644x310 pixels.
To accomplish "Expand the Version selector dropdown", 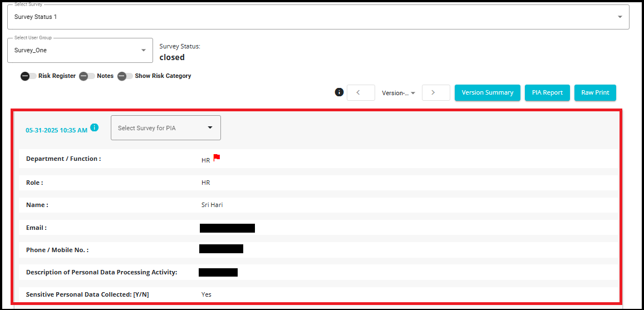I will coord(399,93).
